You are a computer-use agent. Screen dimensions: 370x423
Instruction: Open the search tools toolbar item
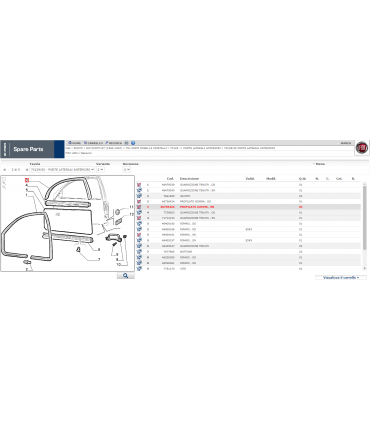113,143
